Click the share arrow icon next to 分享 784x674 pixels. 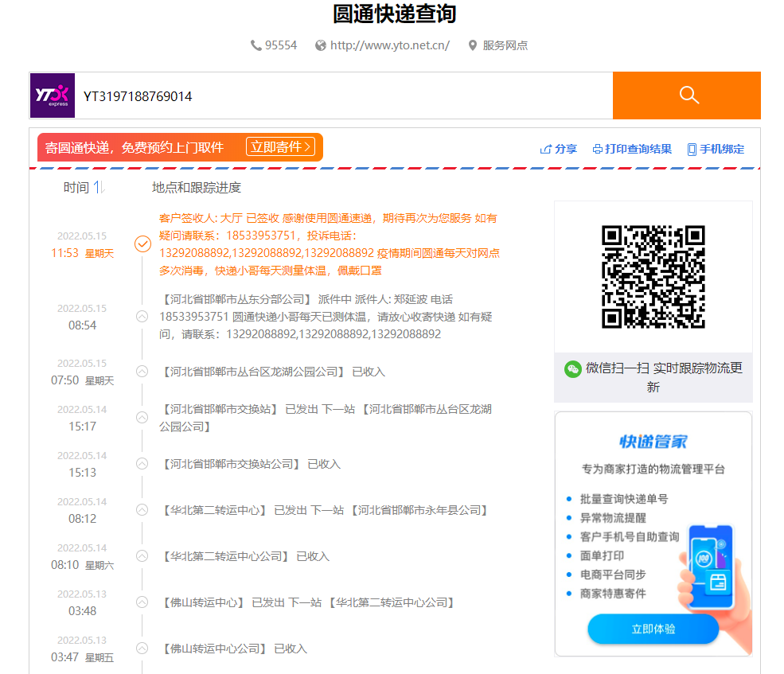545,149
